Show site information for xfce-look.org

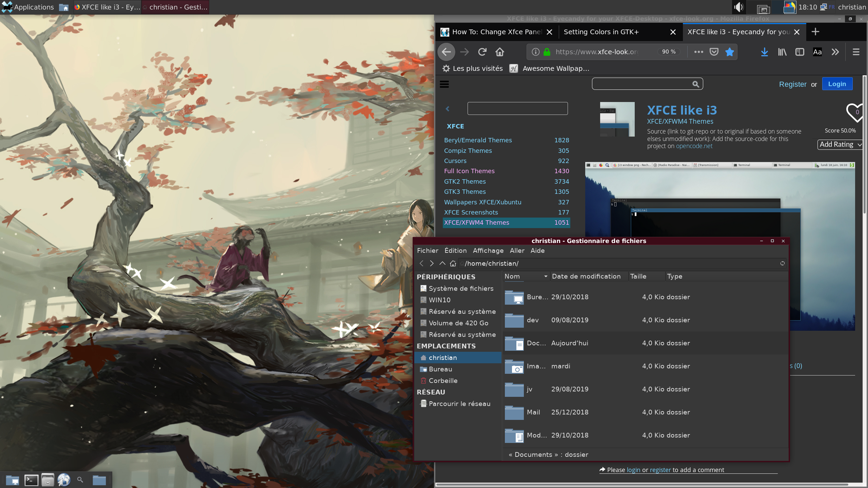[x=535, y=52]
